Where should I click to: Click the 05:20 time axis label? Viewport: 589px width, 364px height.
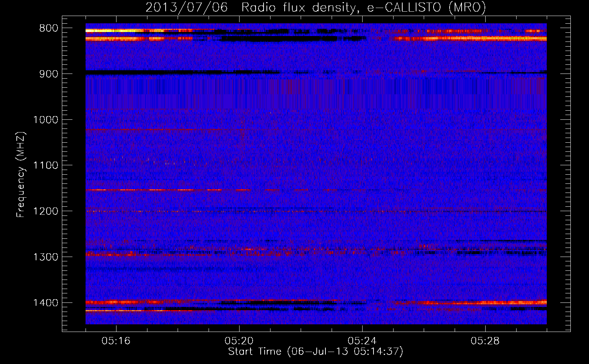pos(239,341)
